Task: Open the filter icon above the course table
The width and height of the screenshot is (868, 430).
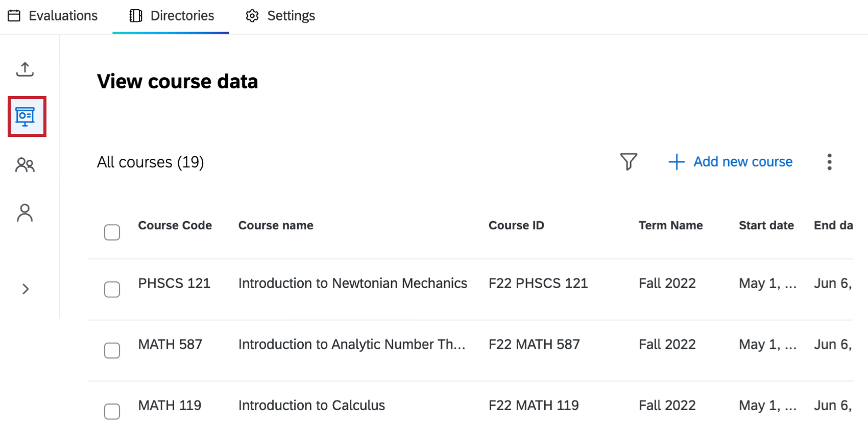Action: pos(629,161)
